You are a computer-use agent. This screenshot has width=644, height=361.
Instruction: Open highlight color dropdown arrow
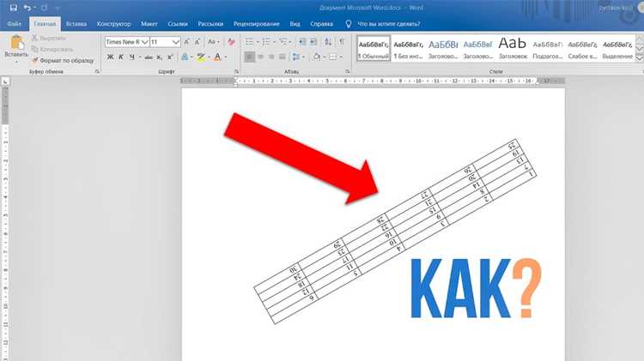pos(209,57)
